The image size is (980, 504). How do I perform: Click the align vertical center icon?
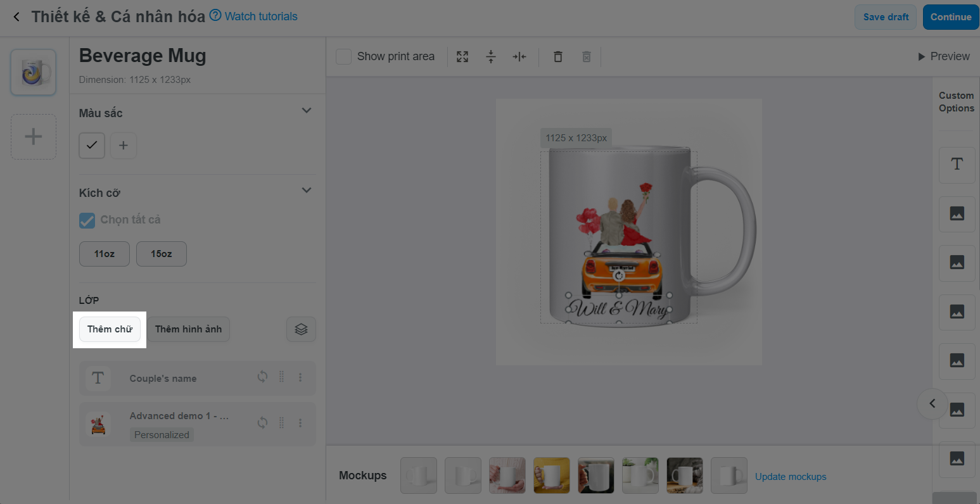pyautogui.click(x=491, y=57)
